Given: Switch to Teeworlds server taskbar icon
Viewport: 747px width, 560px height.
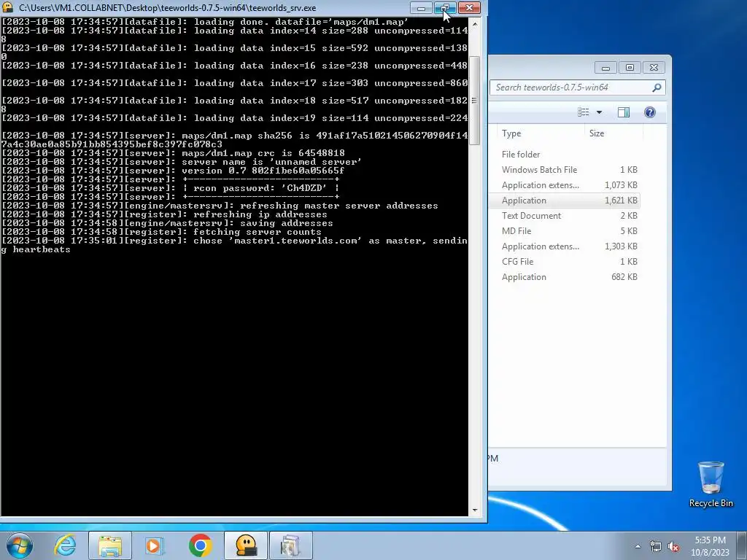Looking at the screenshot, I should point(246,545).
